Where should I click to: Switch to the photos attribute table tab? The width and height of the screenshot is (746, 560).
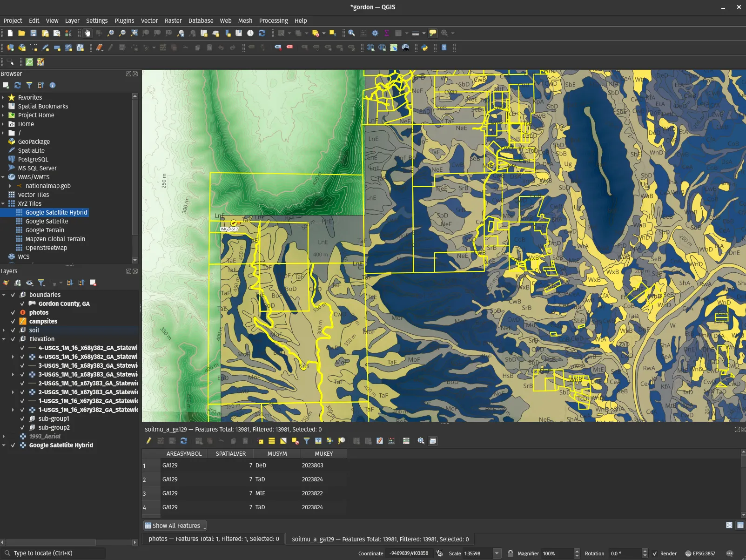[x=214, y=539]
